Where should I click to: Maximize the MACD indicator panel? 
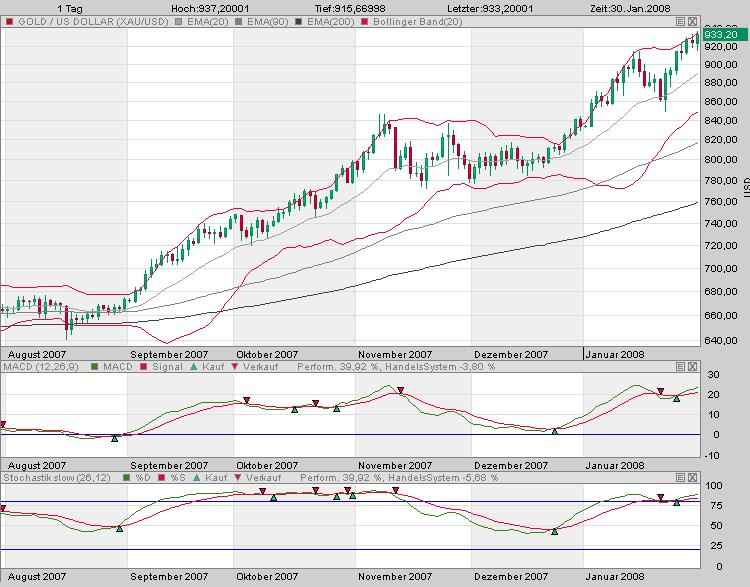(680, 367)
